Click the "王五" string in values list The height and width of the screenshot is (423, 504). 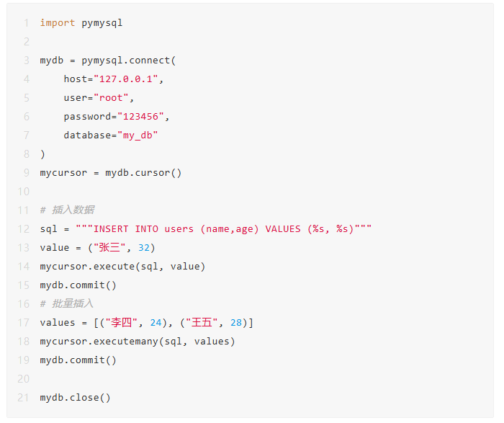click(x=206, y=323)
